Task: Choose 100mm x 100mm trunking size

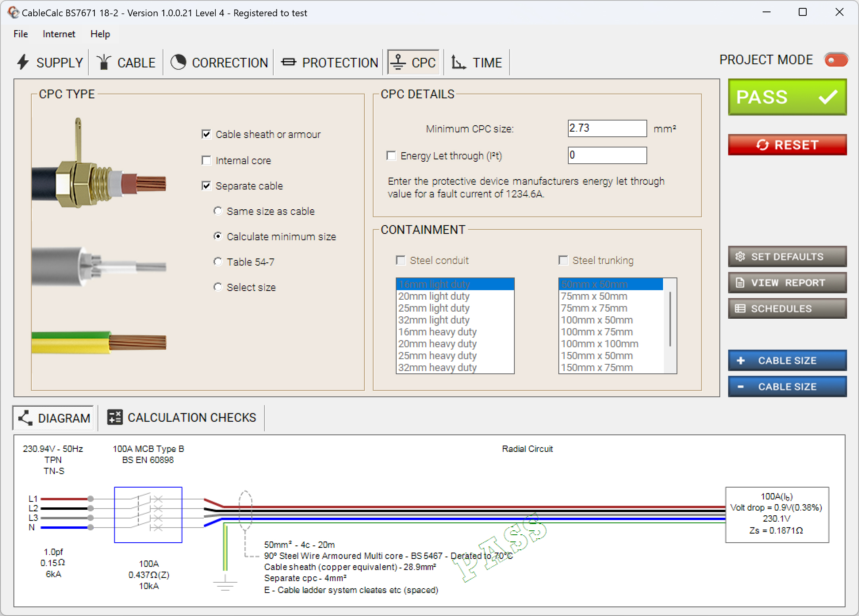Action: click(x=599, y=343)
